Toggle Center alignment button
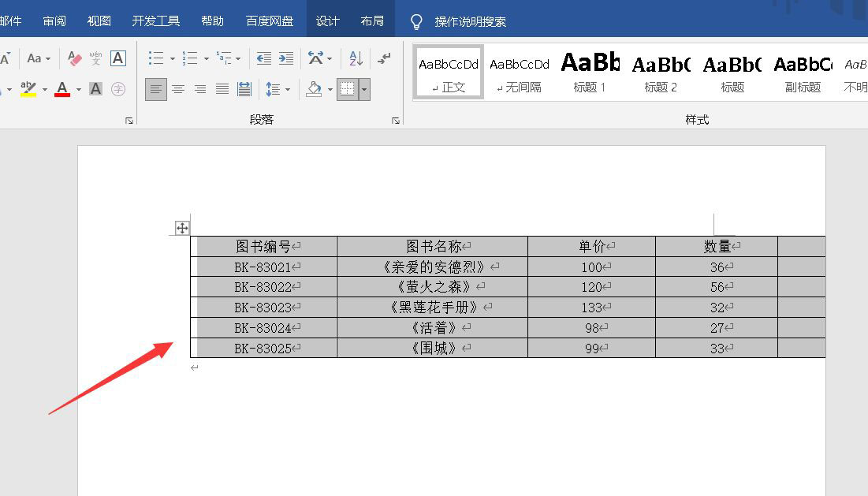868x496 pixels. [178, 89]
